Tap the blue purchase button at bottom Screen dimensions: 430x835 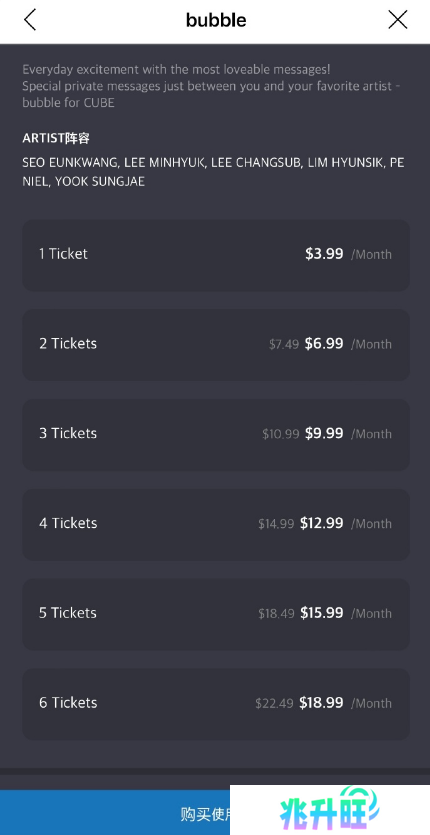point(115,812)
